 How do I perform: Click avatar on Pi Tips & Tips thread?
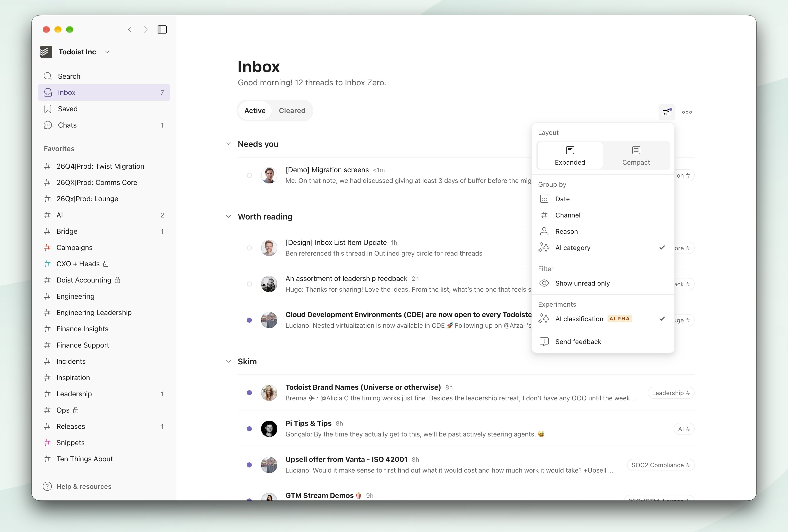[x=269, y=429]
